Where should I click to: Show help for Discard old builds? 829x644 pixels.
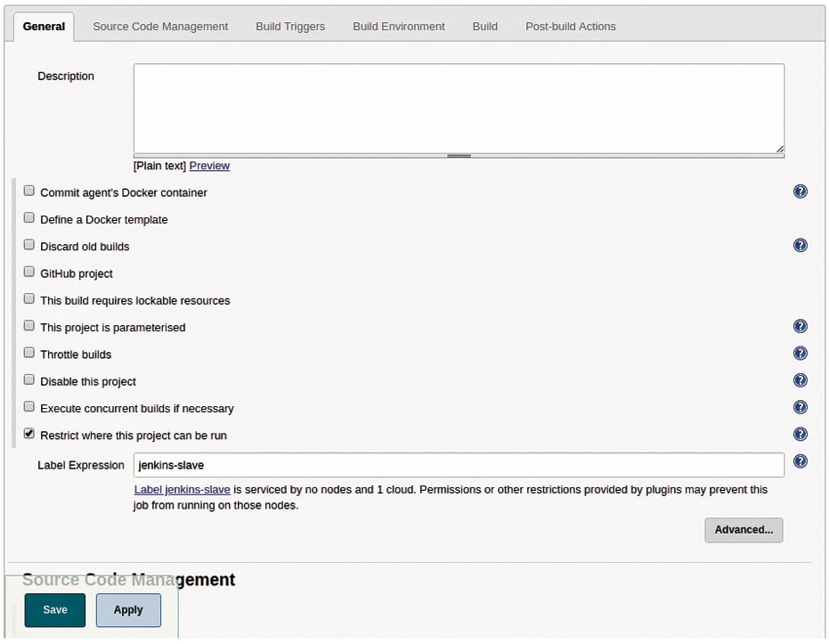800,246
